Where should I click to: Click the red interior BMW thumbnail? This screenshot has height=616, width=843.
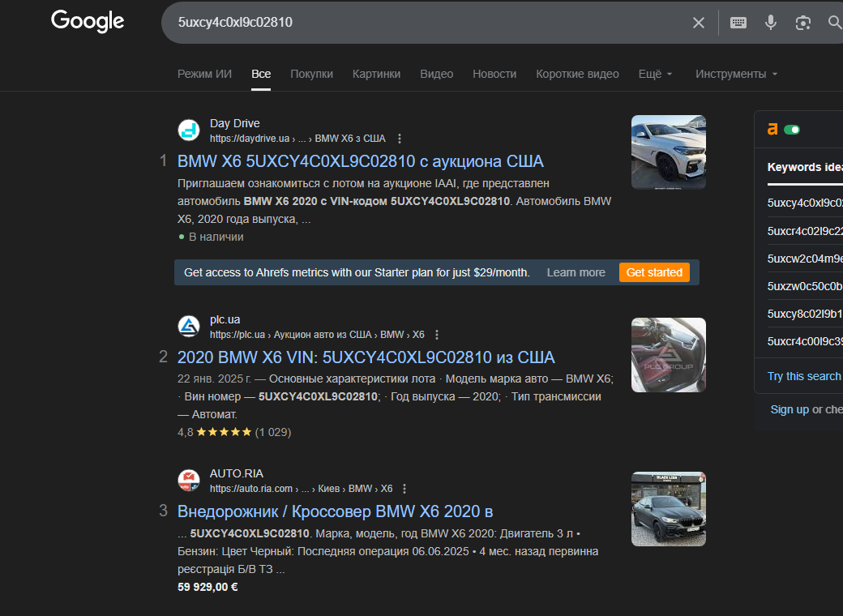[x=668, y=355]
